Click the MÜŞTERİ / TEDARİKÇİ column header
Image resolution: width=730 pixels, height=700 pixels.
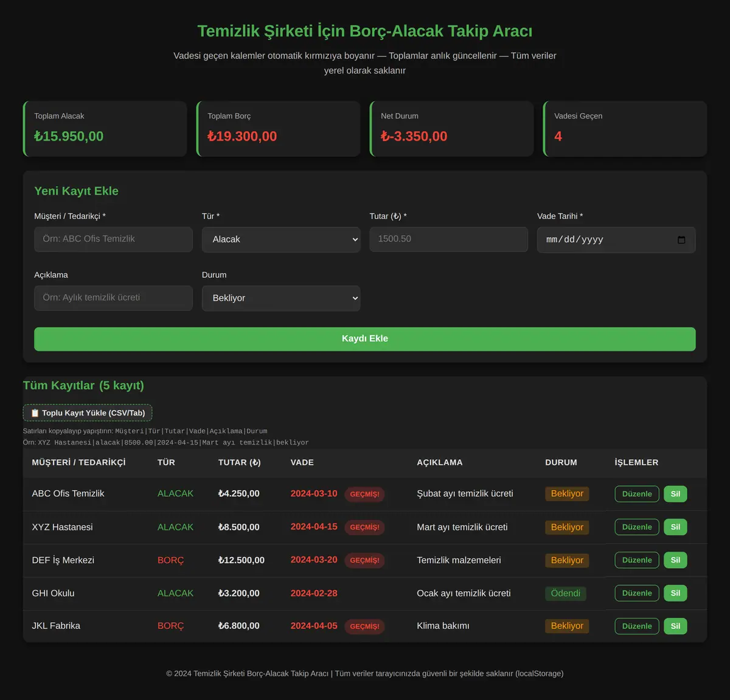click(79, 462)
